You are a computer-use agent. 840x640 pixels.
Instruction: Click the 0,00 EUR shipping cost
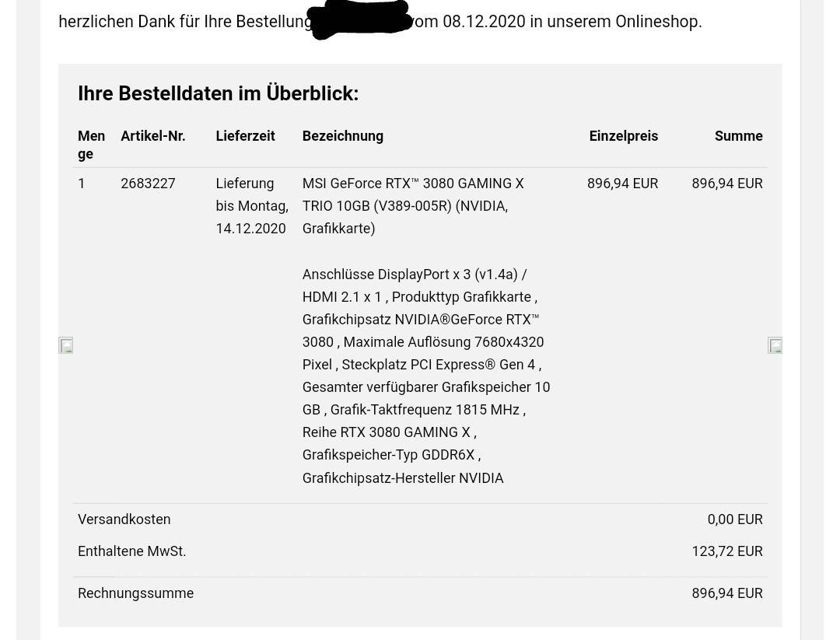tap(734, 519)
